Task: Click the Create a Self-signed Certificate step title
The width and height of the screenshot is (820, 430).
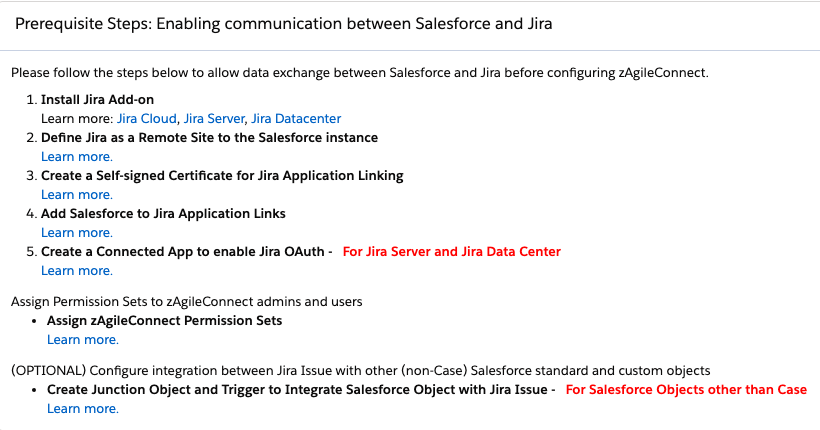Action: [x=222, y=175]
